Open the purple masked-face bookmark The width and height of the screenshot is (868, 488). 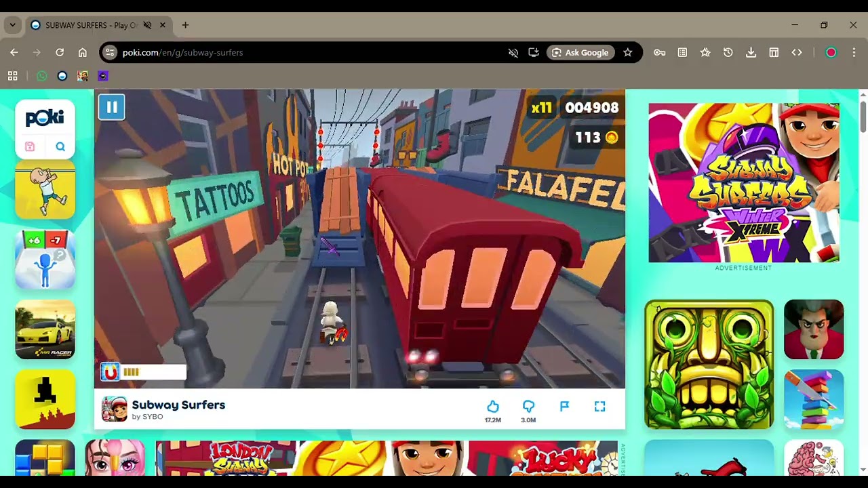click(103, 76)
